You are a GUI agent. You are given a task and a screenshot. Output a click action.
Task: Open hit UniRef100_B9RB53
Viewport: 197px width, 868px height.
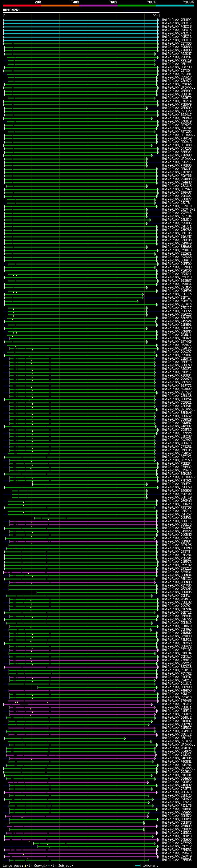tap(177, 47)
